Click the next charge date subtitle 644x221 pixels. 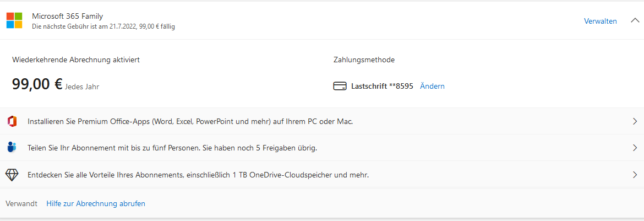point(103,27)
